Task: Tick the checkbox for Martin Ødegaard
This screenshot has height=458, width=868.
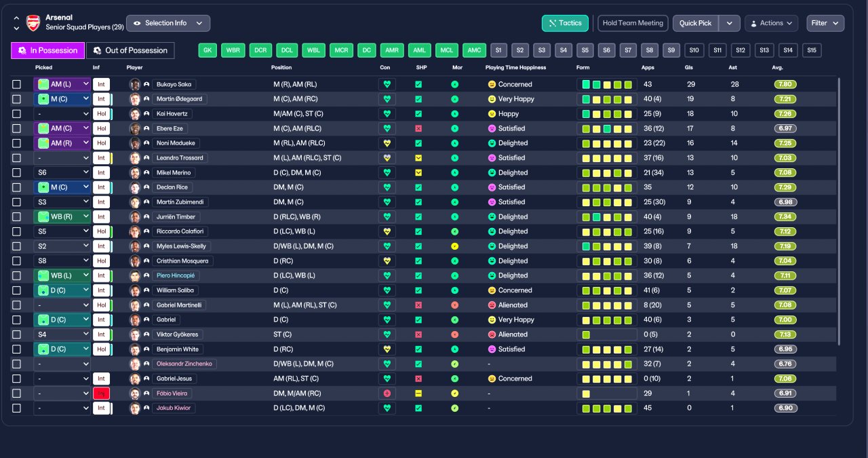Action: 16,99
